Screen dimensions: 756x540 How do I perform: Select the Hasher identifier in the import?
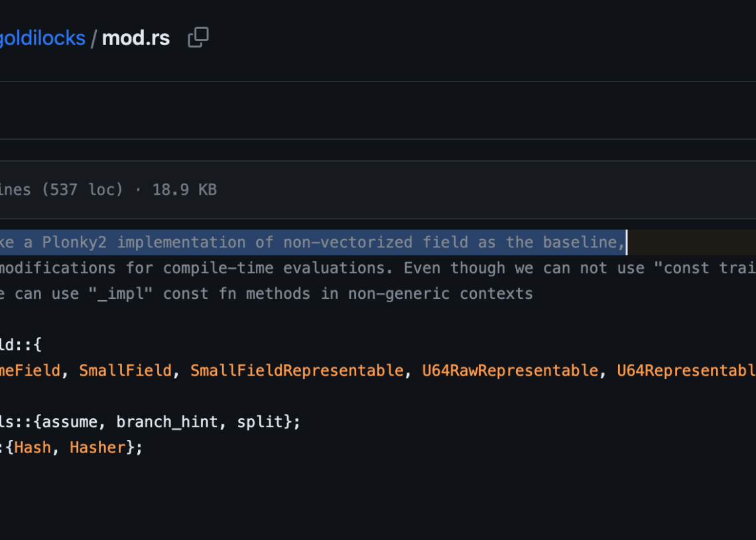point(97,447)
